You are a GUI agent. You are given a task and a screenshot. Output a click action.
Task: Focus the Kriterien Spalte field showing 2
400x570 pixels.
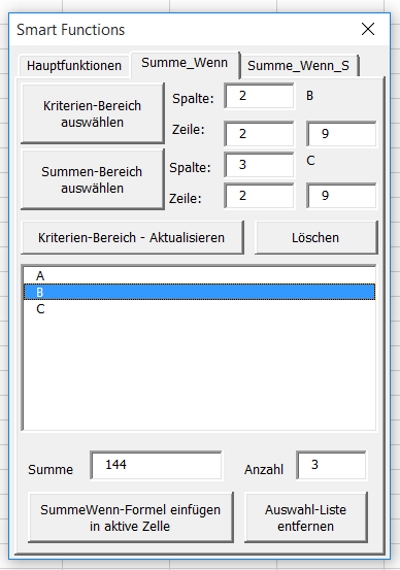click(259, 96)
